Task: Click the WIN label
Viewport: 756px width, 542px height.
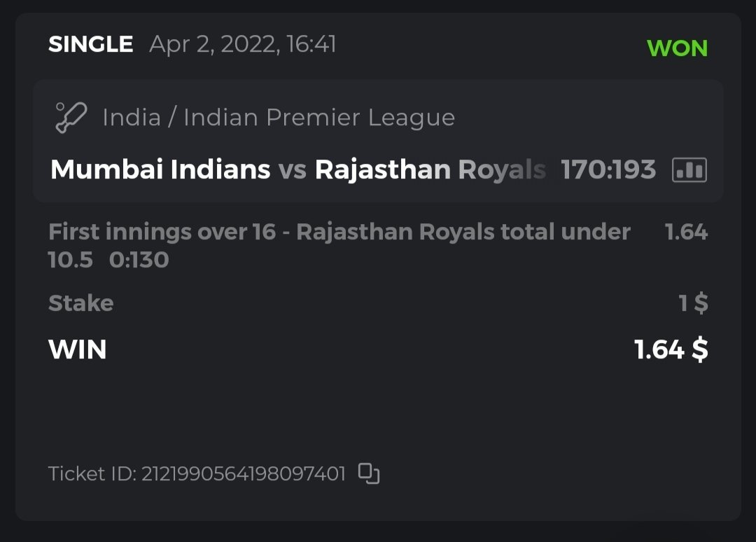Action: [x=78, y=349]
